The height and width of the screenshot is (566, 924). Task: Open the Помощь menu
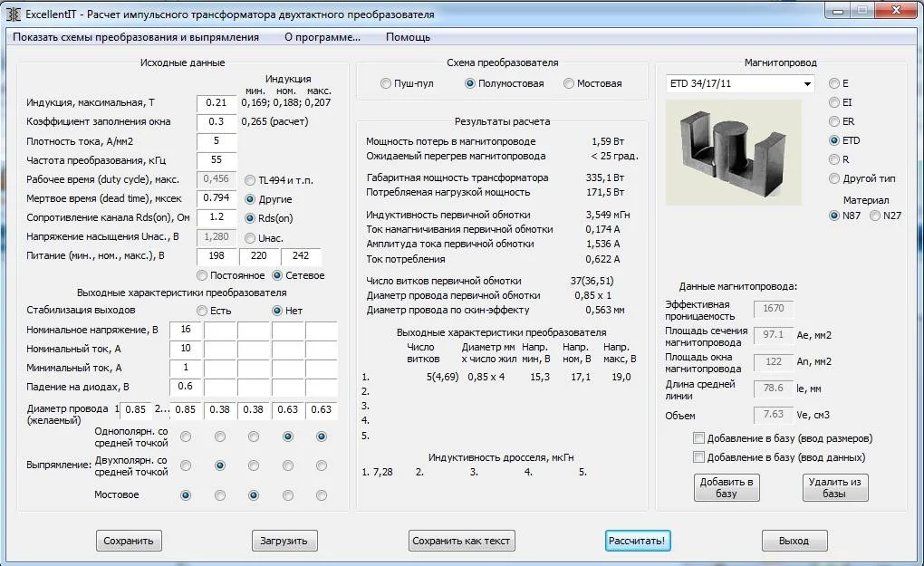pyautogui.click(x=408, y=37)
